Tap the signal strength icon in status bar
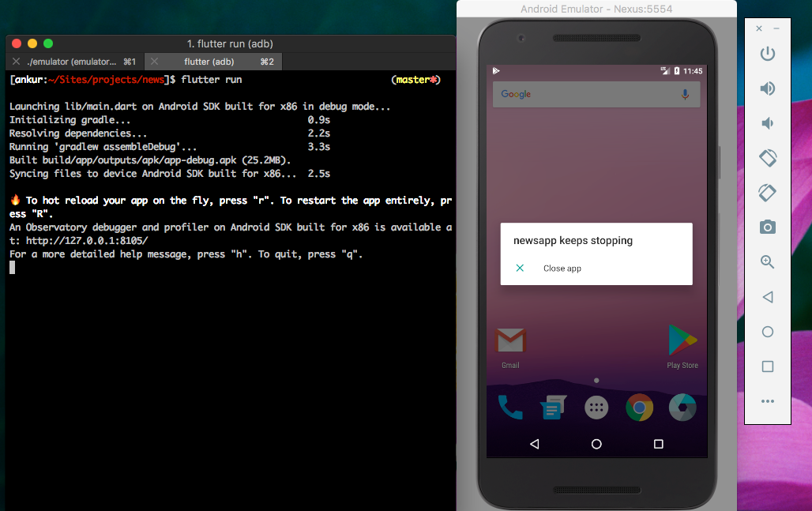The image size is (812, 511). [665, 71]
